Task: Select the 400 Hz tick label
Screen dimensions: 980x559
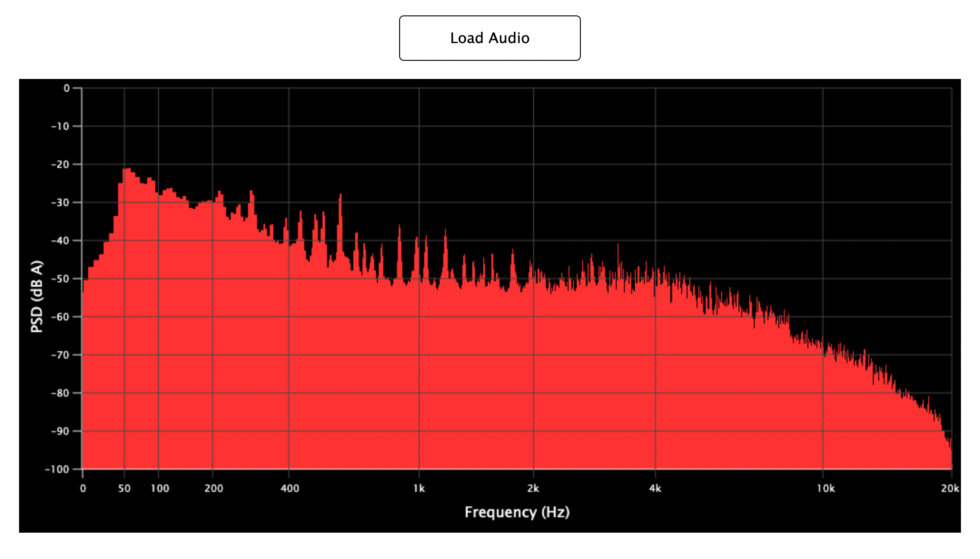Action: click(290, 488)
